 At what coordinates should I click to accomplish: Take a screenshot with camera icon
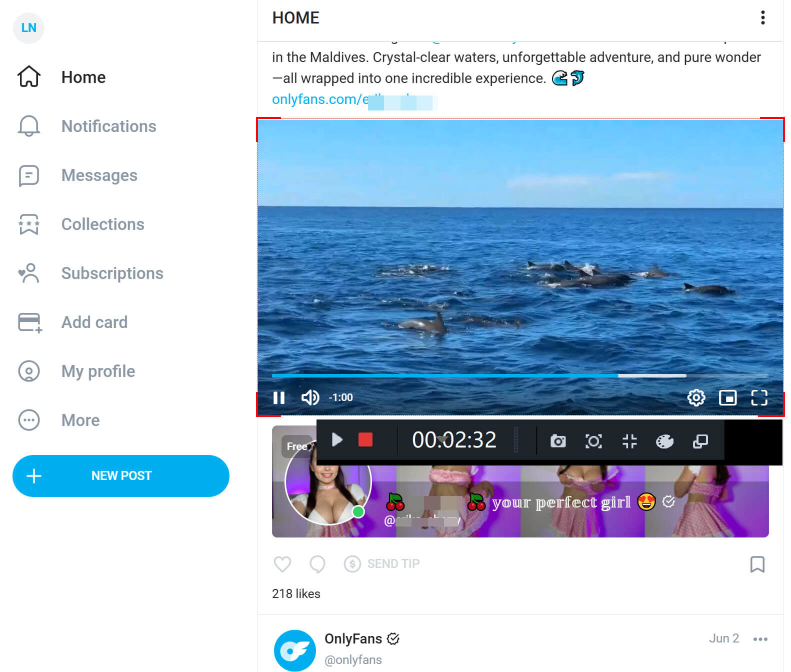558,441
